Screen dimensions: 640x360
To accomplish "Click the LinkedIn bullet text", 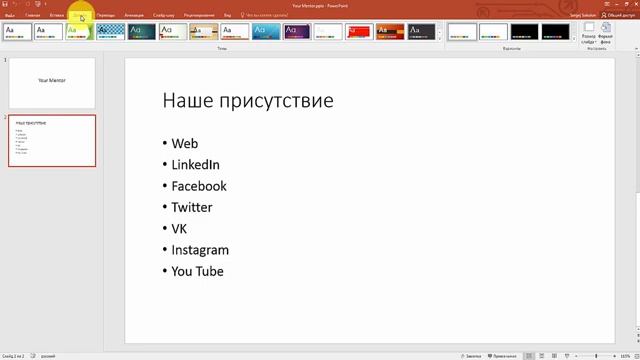I will pos(196,165).
